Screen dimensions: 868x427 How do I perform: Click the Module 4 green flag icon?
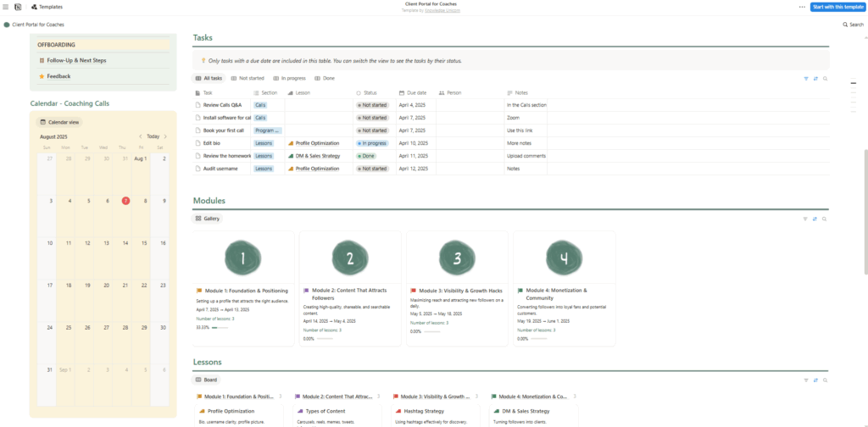click(520, 291)
